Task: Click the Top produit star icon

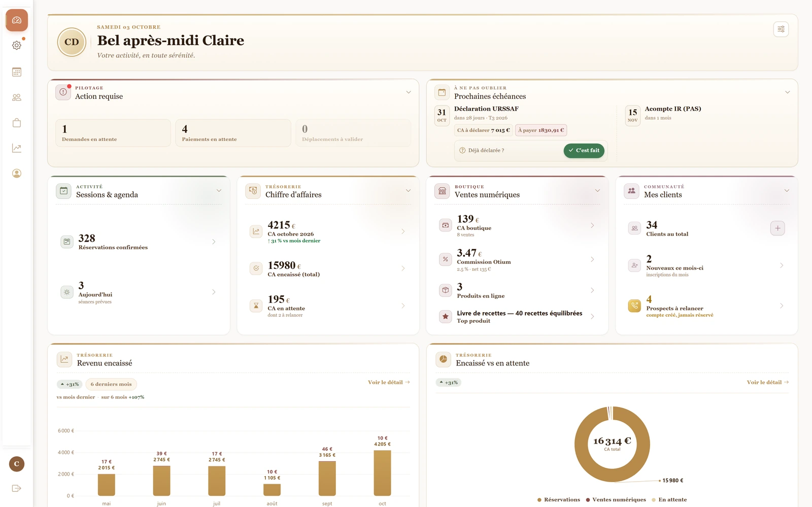Action: [x=445, y=317]
